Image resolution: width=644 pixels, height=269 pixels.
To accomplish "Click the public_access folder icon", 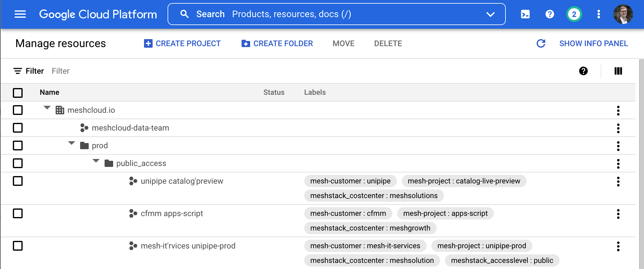I will 109,163.
